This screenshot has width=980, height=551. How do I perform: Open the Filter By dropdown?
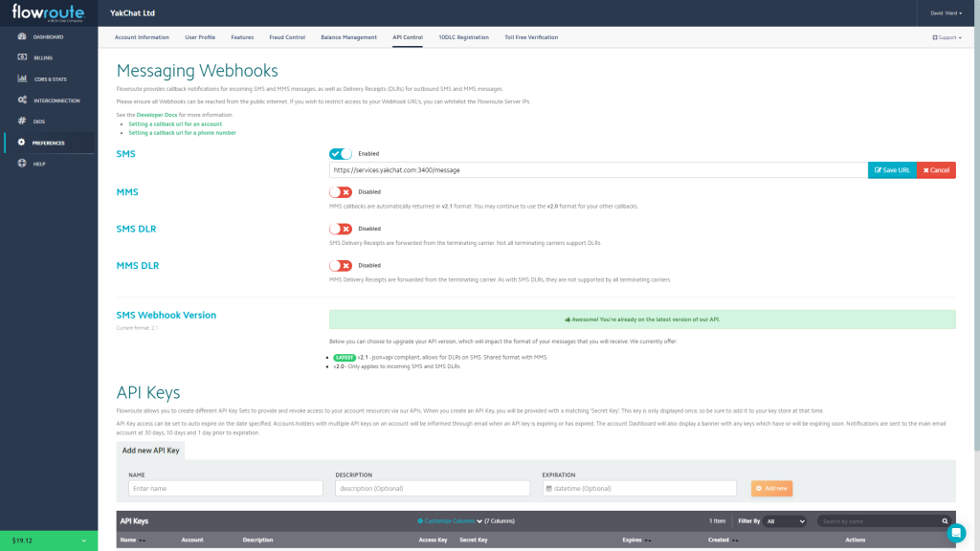click(x=785, y=521)
